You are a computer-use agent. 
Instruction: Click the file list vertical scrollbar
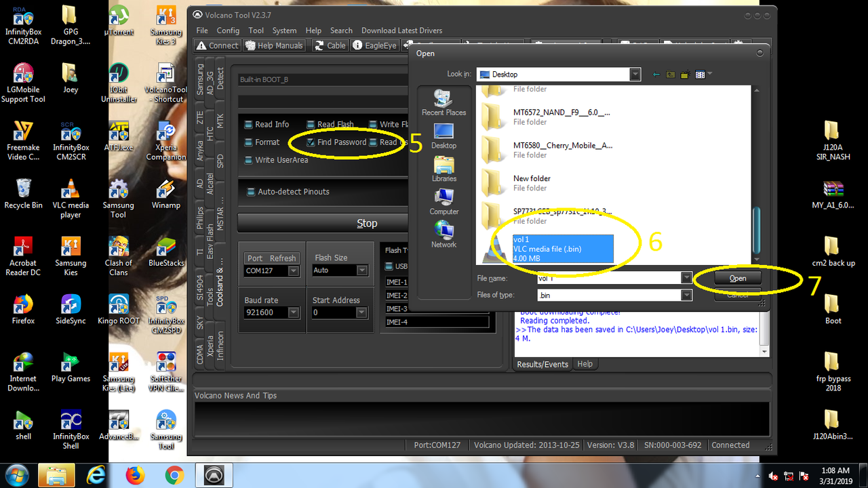pyautogui.click(x=757, y=174)
